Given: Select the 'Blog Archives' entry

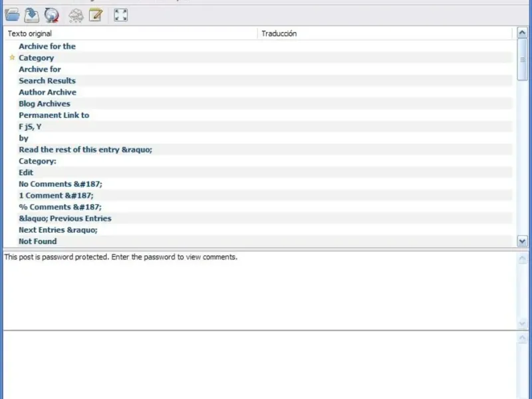Looking at the screenshot, I should point(258,104).
